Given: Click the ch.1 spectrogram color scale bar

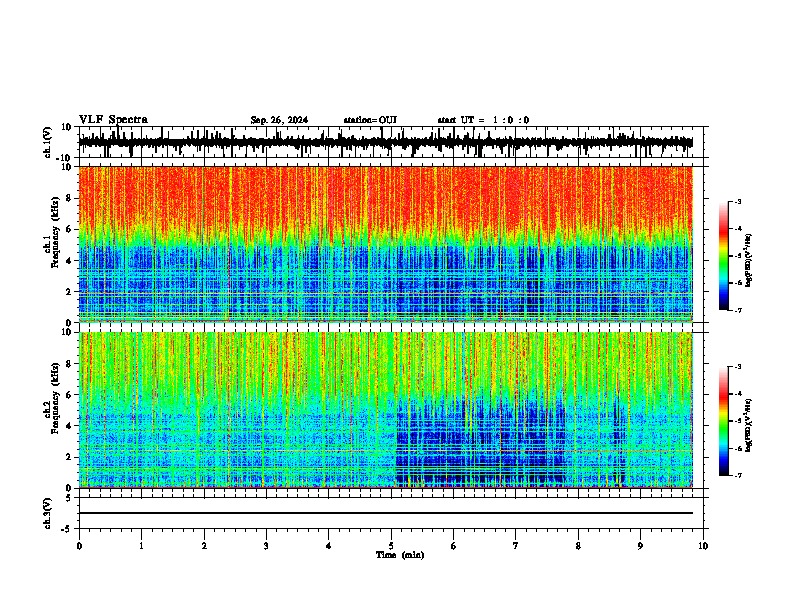Looking at the screenshot, I should pos(723,256).
